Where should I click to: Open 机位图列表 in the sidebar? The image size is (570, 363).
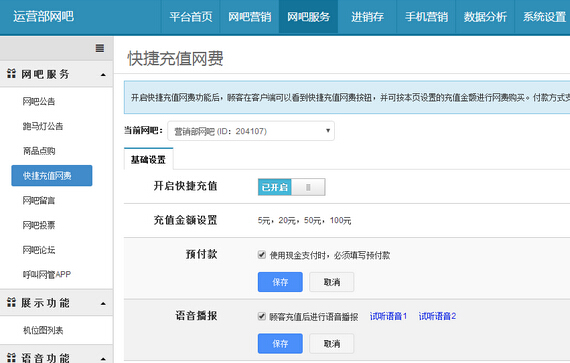(43, 330)
